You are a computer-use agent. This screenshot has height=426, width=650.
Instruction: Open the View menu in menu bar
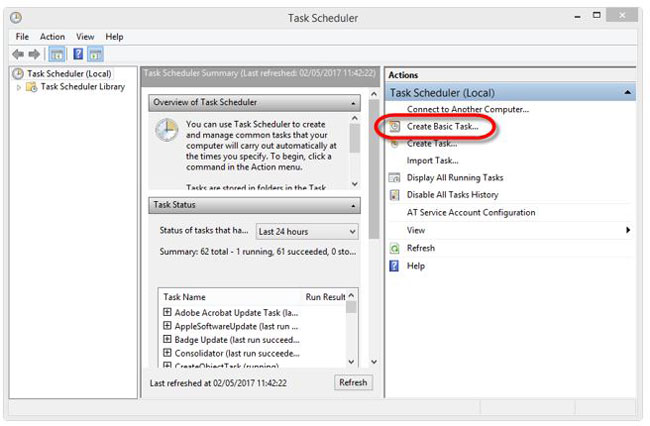coord(86,37)
